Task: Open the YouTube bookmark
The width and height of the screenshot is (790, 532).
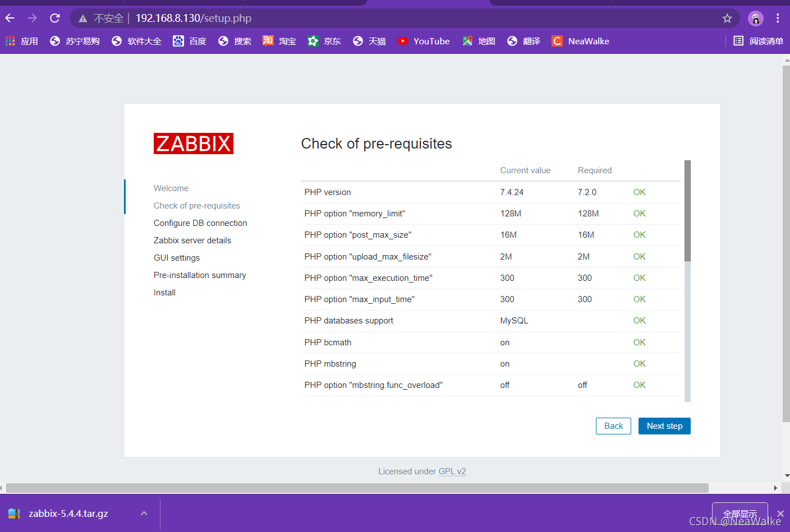Action: pyautogui.click(x=424, y=41)
